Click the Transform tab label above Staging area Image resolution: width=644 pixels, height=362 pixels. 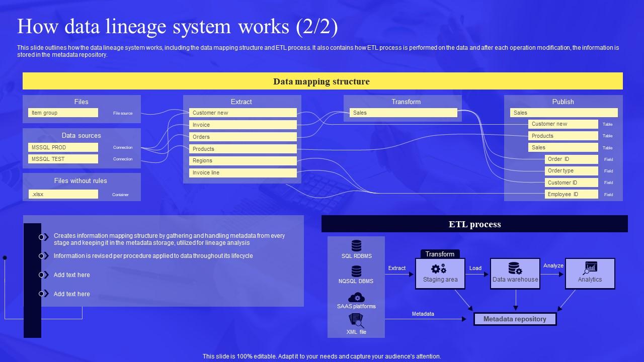click(x=440, y=254)
